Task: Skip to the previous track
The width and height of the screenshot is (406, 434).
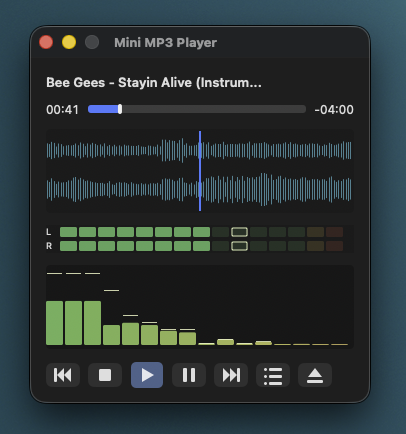Action: (63, 375)
